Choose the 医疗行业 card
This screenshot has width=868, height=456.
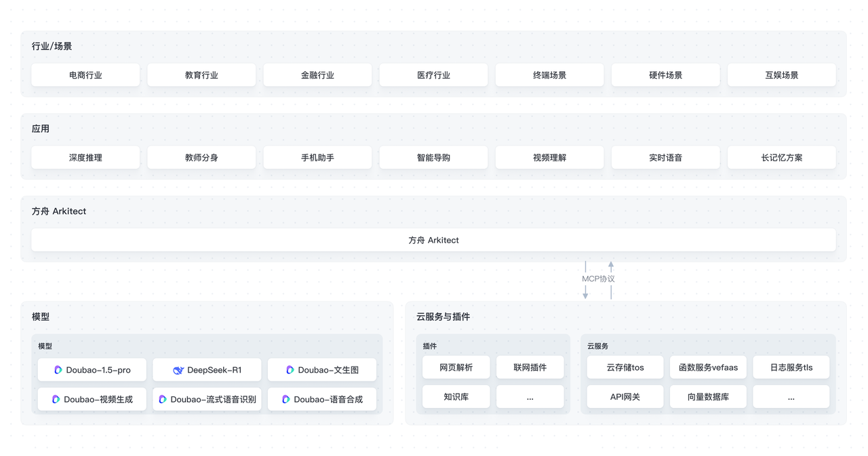pos(433,75)
